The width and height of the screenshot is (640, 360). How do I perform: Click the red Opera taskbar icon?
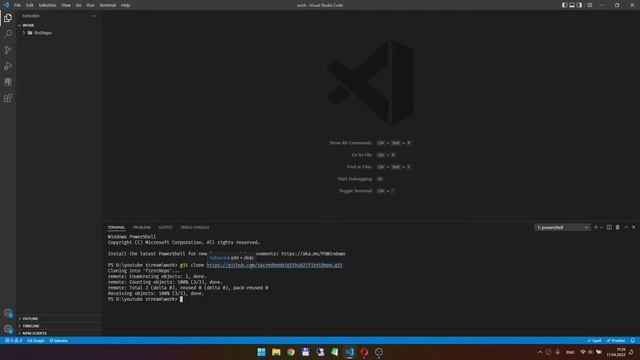tap(364, 352)
